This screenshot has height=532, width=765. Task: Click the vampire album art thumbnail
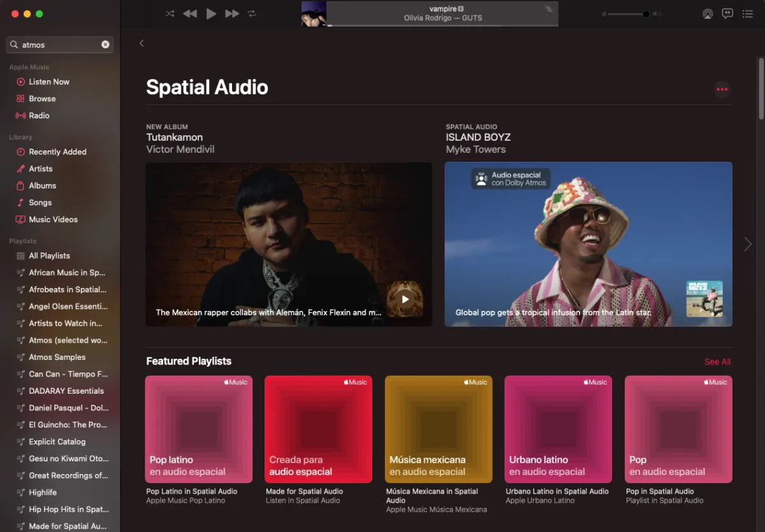point(314,13)
